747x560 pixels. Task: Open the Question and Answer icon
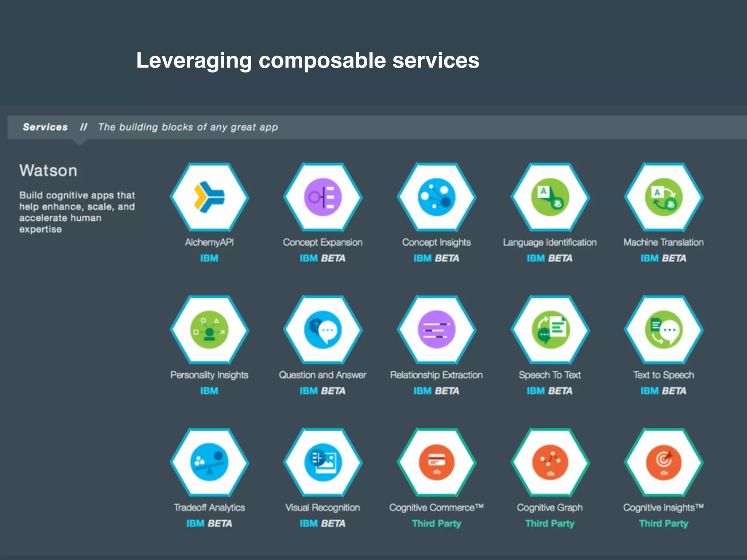click(x=323, y=330)
